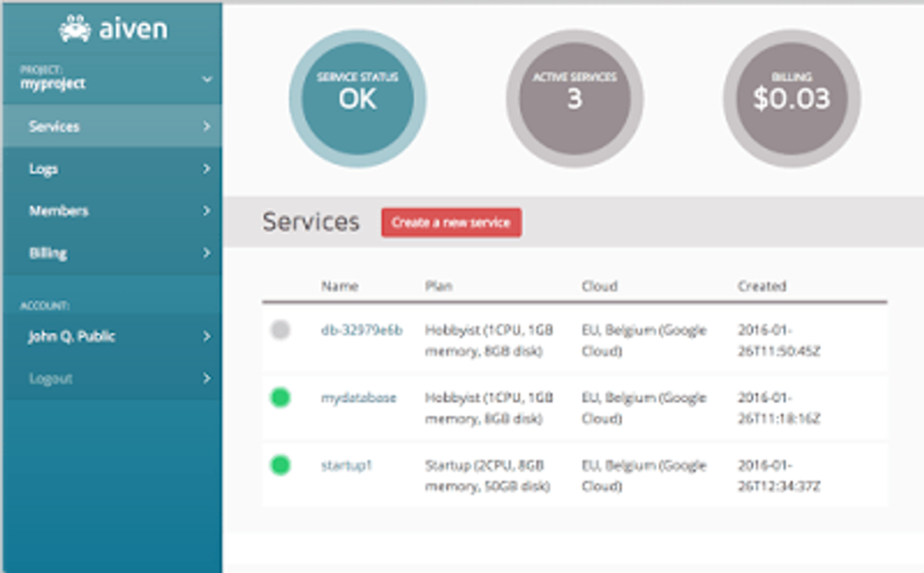Open the Logs section
The image size is (924, 573).
(111, 168)
